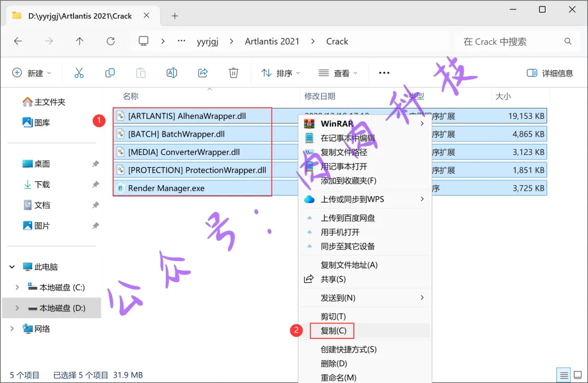This screenshot has height=383, width=588.
Task: Switch to details list view icon
Action: tap(563, 375)
